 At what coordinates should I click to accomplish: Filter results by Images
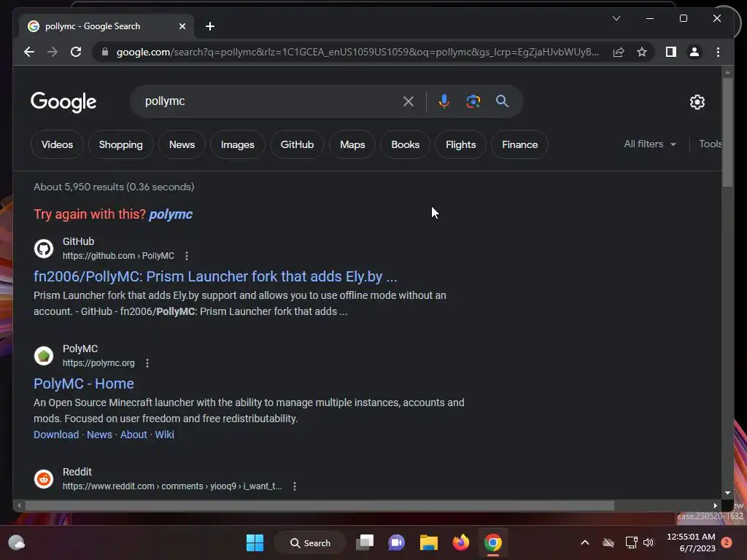point(237,144)
